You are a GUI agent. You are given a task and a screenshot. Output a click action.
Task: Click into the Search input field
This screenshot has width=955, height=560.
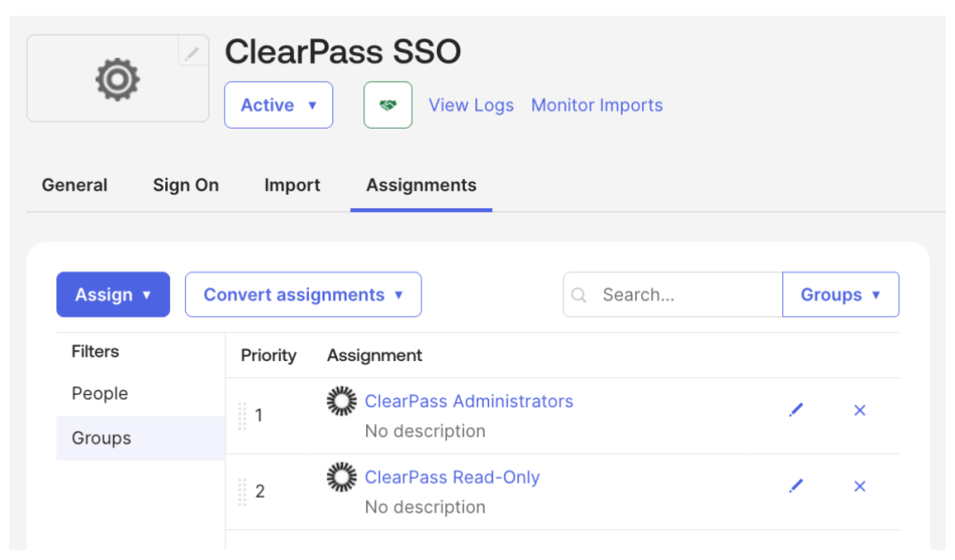(x=686, y=295)
